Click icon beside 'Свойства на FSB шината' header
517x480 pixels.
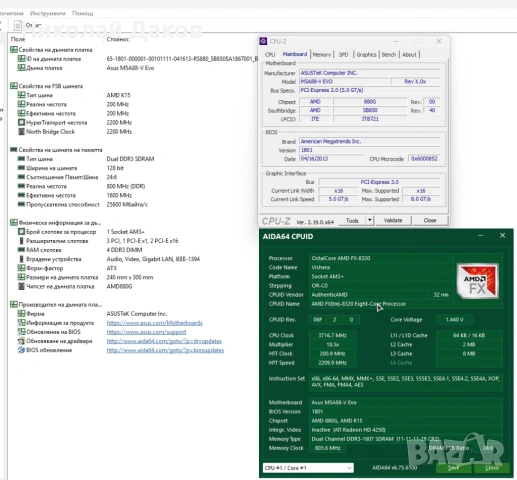14,86
